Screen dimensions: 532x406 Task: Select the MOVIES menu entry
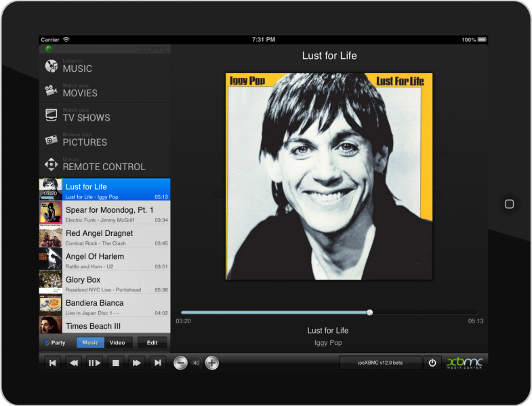[x=105, y=91]
